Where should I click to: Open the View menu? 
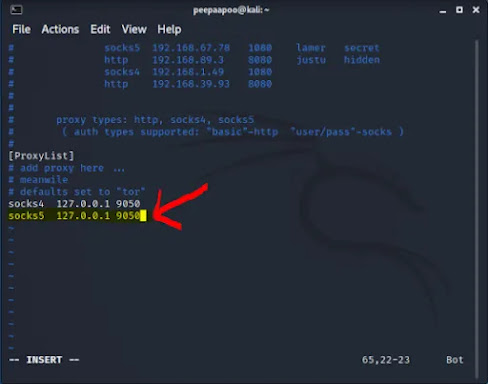pos(134,29)
